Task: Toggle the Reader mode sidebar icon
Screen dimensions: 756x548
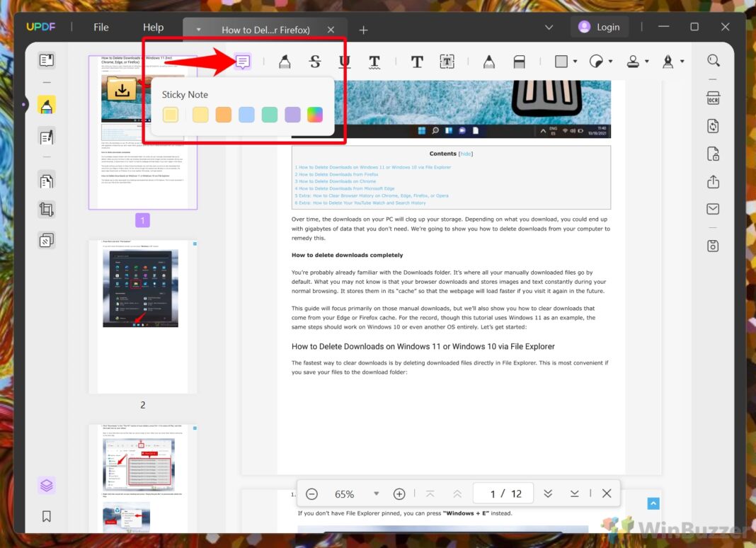Action: [47, 60]
